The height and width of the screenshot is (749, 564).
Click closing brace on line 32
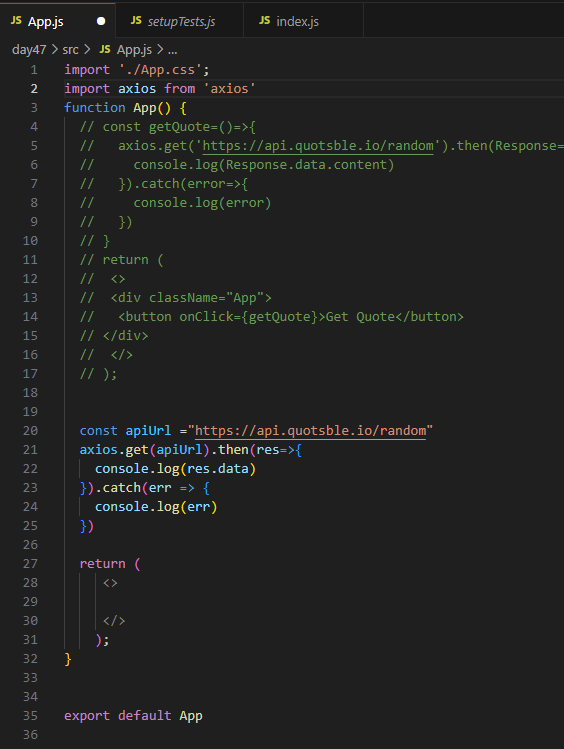(68, 659)
